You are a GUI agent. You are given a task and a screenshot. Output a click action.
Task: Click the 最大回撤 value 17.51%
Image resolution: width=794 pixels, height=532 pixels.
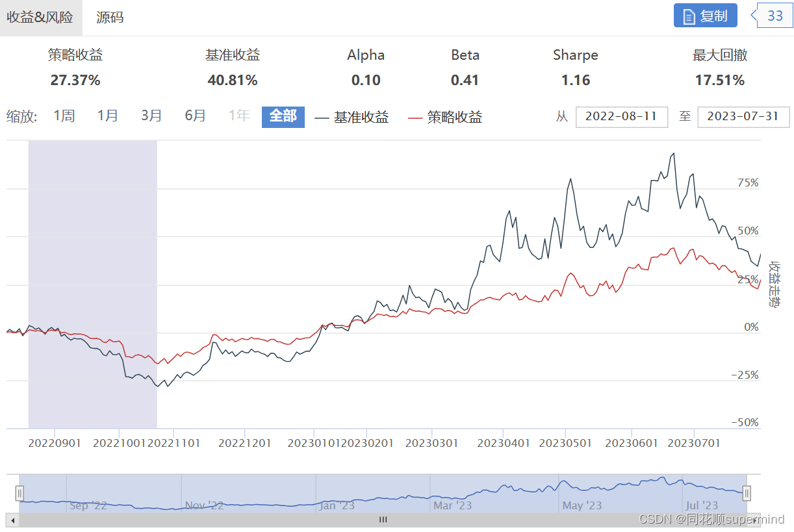(720, 81)
